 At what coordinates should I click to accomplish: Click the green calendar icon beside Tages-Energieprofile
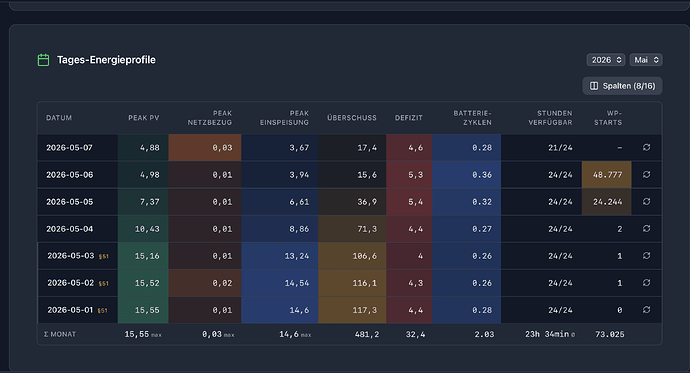coord(43,60)
